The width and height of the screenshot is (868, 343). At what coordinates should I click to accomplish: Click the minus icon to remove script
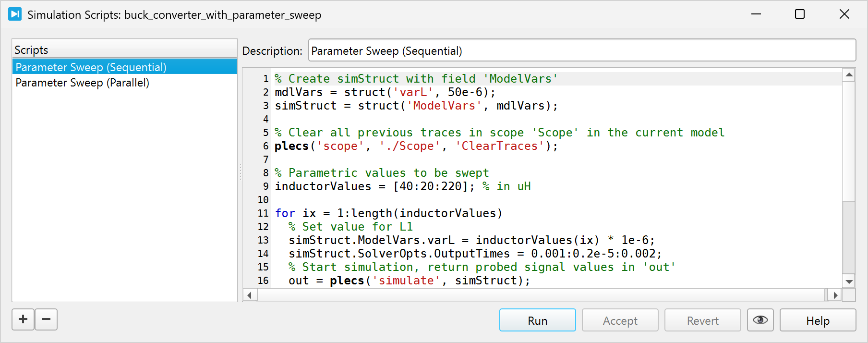[x=46, y=319]
